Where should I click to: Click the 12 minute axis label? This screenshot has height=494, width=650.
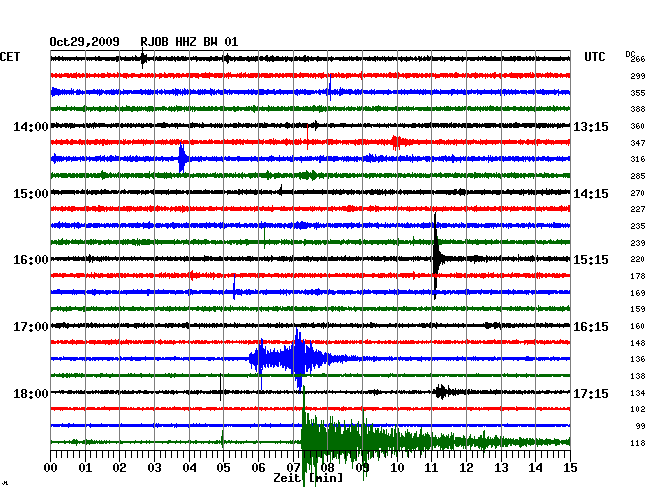coord(466,468)
